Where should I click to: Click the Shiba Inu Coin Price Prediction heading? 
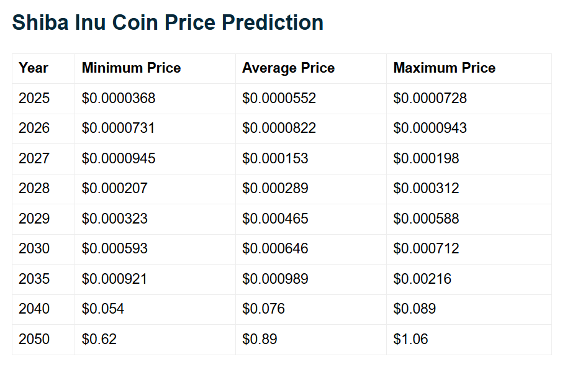pyautogui.click(x=168, y=23)
